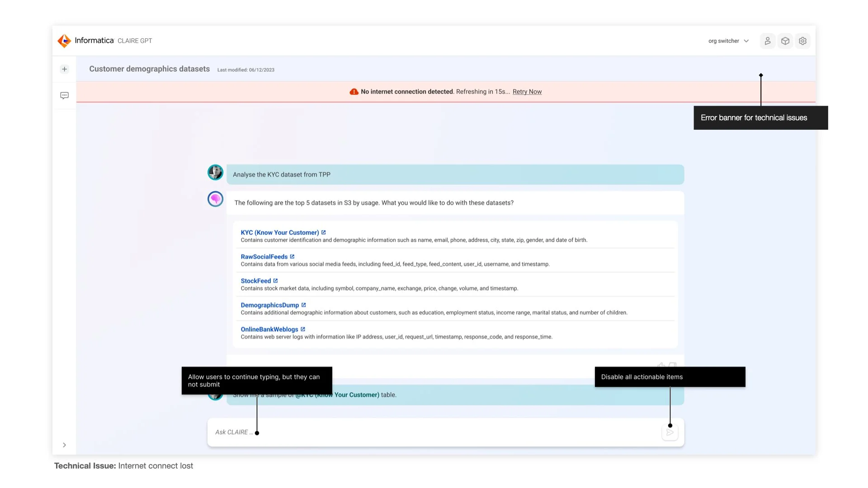The height and width of the screenshot is (488, 868).
Task: Click RawSocialFeeds external link icon
Action: tap(292, 257)
